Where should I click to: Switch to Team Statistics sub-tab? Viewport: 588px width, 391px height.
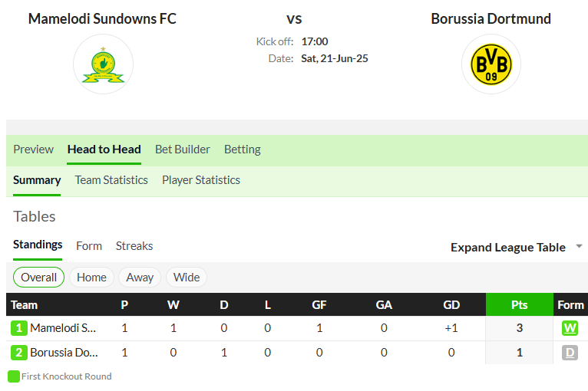111,179
